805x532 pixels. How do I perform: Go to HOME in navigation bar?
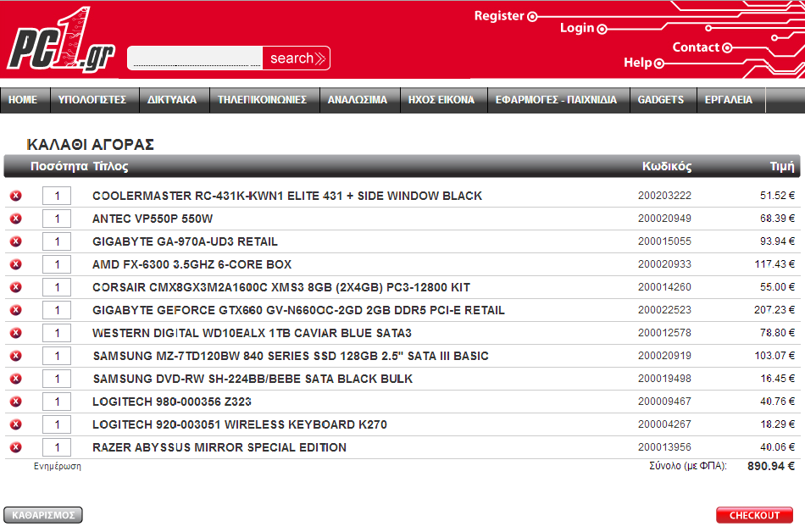click(x=23, y=99)
